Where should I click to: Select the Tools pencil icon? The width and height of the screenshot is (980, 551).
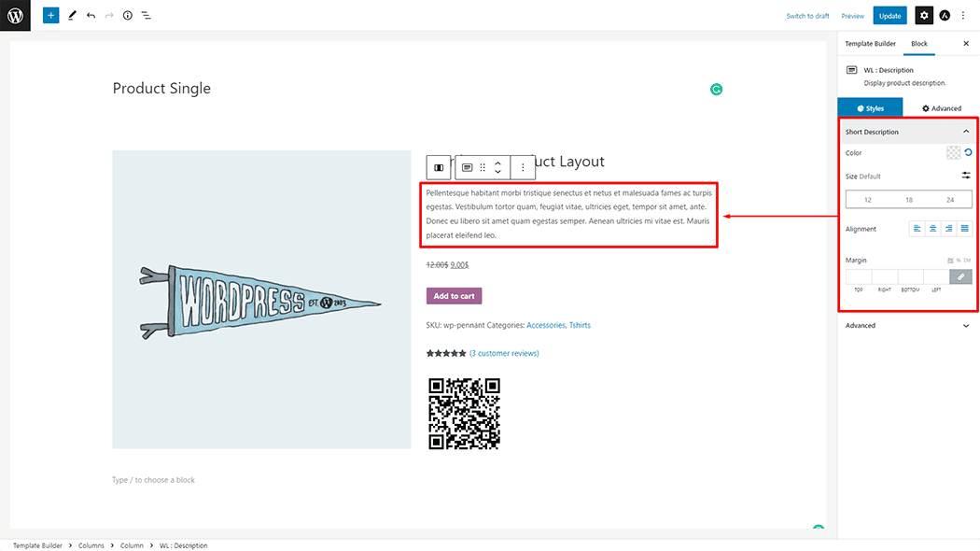[x=72, y=16]
